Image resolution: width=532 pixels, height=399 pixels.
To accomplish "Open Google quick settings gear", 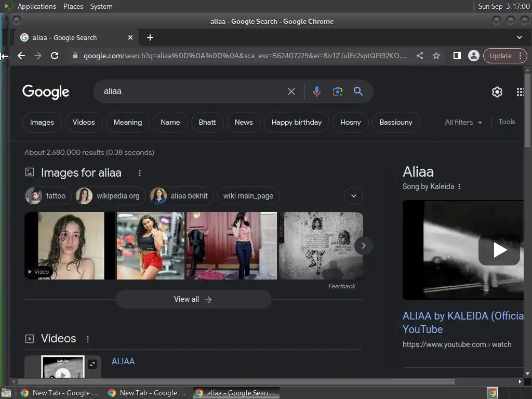I will point(497,92).
